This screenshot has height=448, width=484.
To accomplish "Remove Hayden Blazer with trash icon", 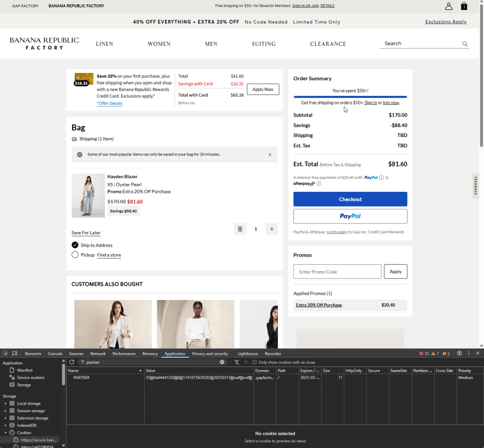I will pyautogui.click(x=240, y=229).
